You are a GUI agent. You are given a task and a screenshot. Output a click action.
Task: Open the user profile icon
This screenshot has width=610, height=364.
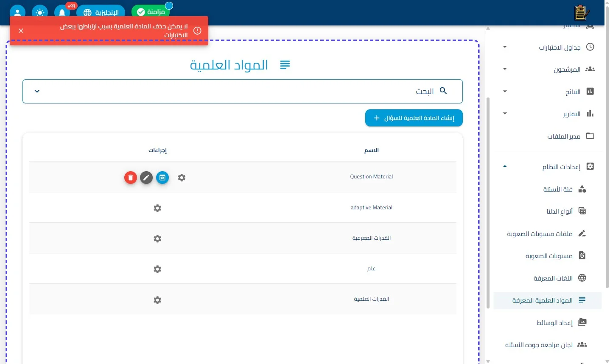point(17,12)
